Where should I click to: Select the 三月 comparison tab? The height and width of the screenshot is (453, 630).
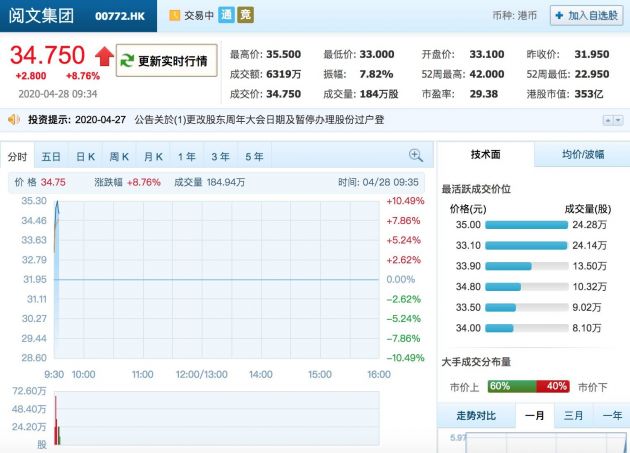coord(573,415)
